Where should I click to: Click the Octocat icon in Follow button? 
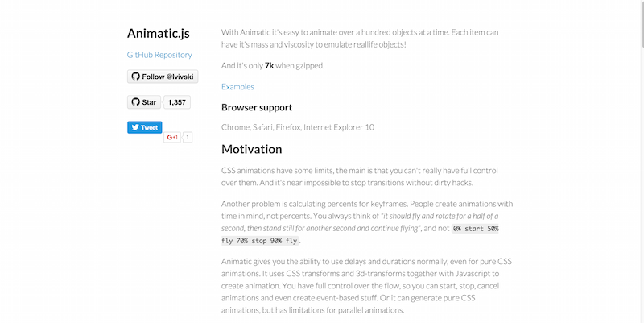pyautogui.click(x=135, y=77)
